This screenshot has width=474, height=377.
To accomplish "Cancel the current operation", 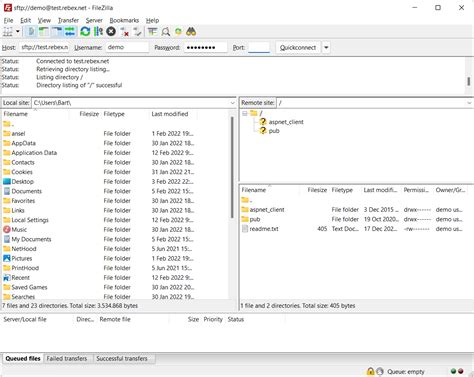I will tap(111, 32).
